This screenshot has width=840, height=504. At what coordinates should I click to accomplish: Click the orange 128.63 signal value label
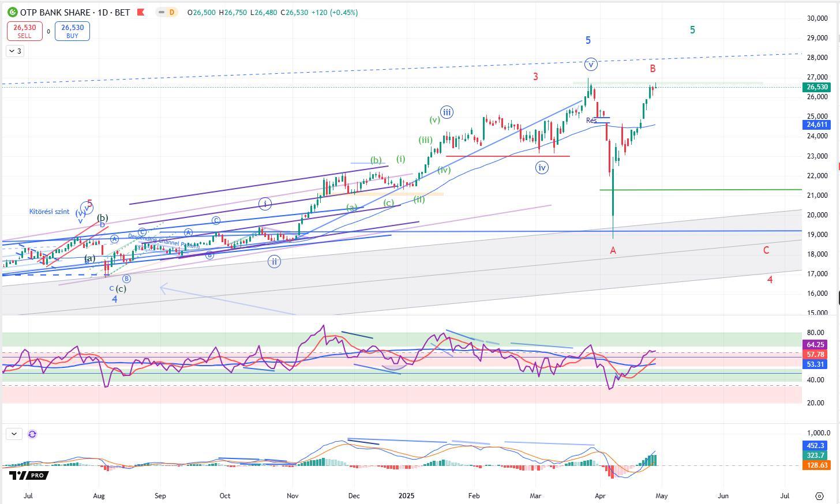816,465
